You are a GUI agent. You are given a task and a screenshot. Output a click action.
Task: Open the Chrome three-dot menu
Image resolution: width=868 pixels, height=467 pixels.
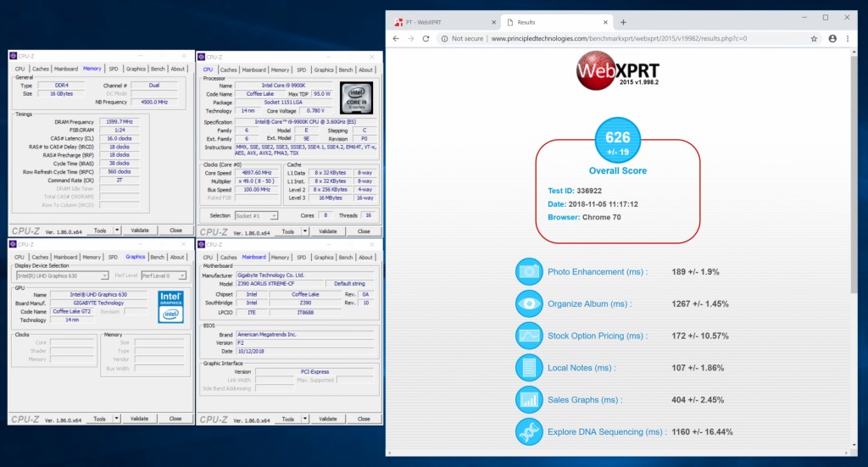click(x=848, y=39)
